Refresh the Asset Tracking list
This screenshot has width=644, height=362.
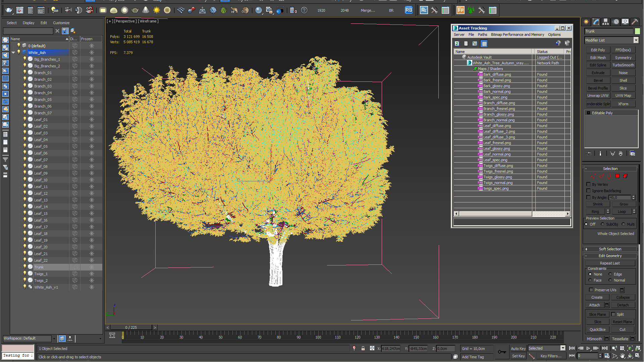(x=457, y=44)
